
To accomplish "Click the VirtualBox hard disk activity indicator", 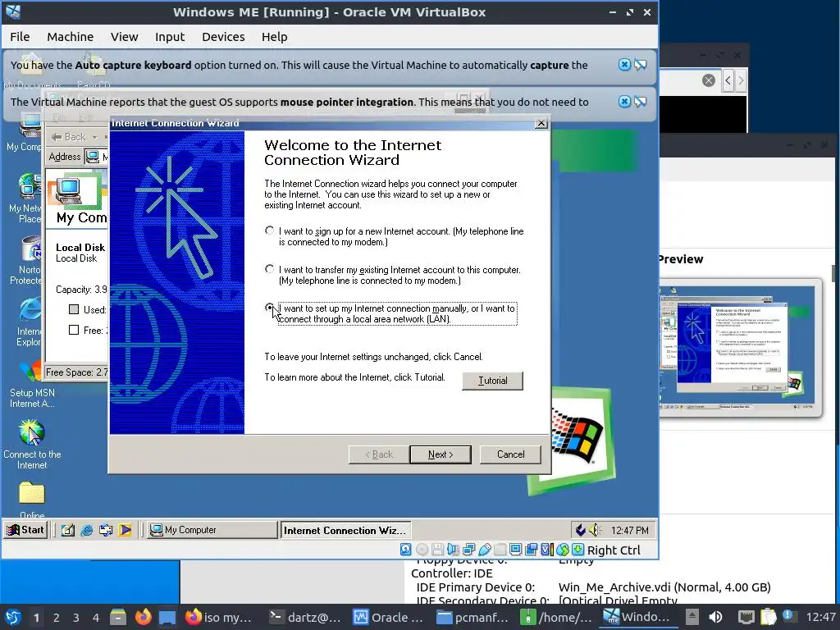I will click(x=405, y=550).
